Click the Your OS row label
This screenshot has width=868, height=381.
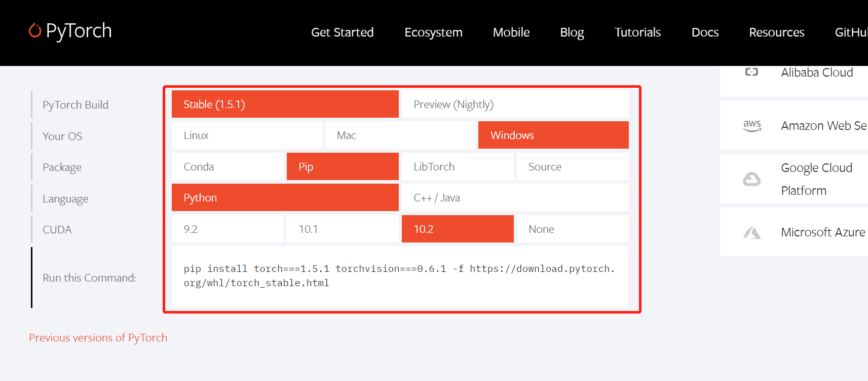(x=62, y=136)
